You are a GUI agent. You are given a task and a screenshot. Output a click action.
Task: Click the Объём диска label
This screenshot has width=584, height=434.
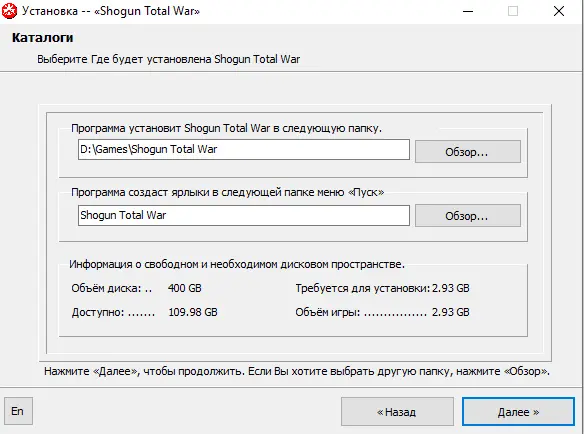[x=111, y=288]
